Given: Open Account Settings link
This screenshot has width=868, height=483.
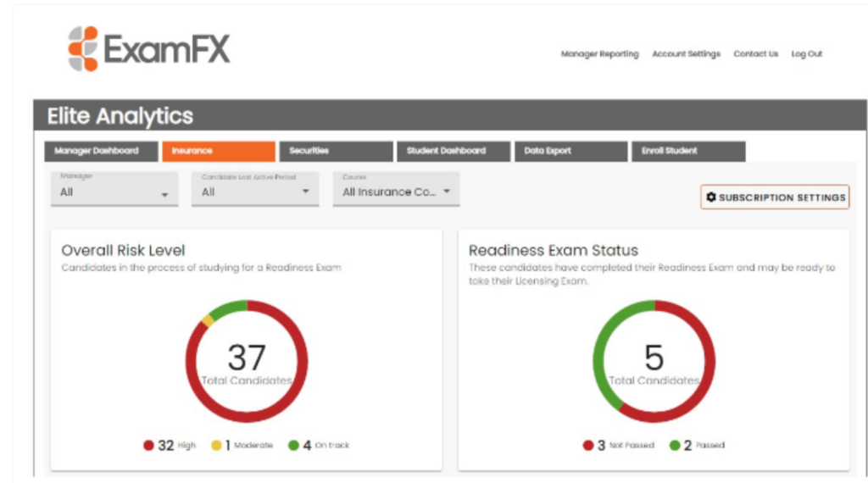Looking at the screenshot, I should coord(686,53).
